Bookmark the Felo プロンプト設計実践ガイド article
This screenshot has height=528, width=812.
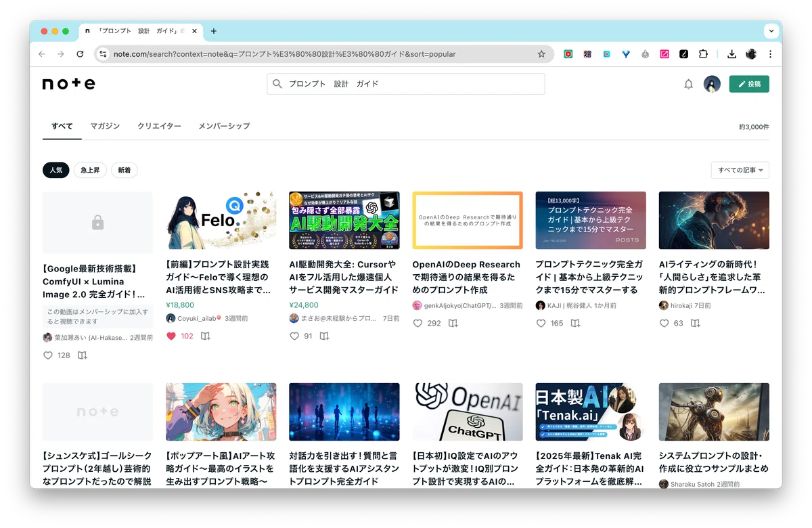click(x=205, y=336)
